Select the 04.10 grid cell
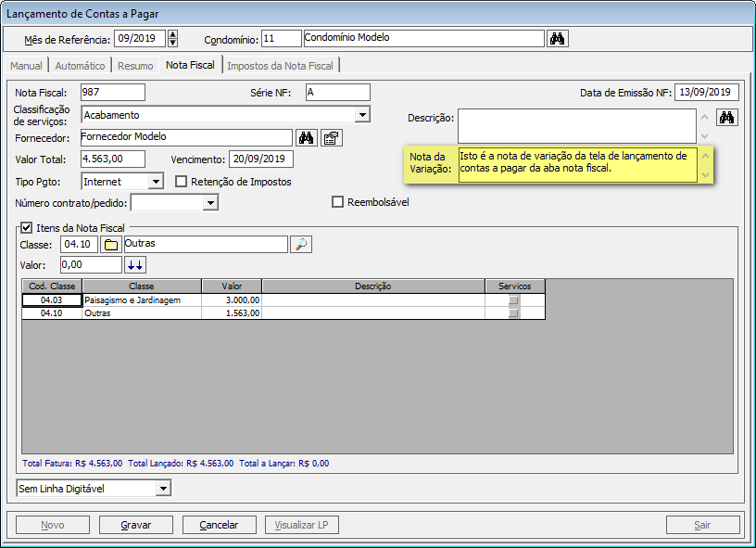 coord(52,313)
